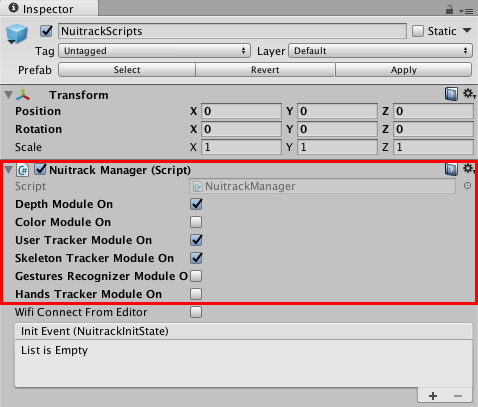This screenshot has width=478, height=407.
Task: Click the prefab Select button
Action: point(127,70)
